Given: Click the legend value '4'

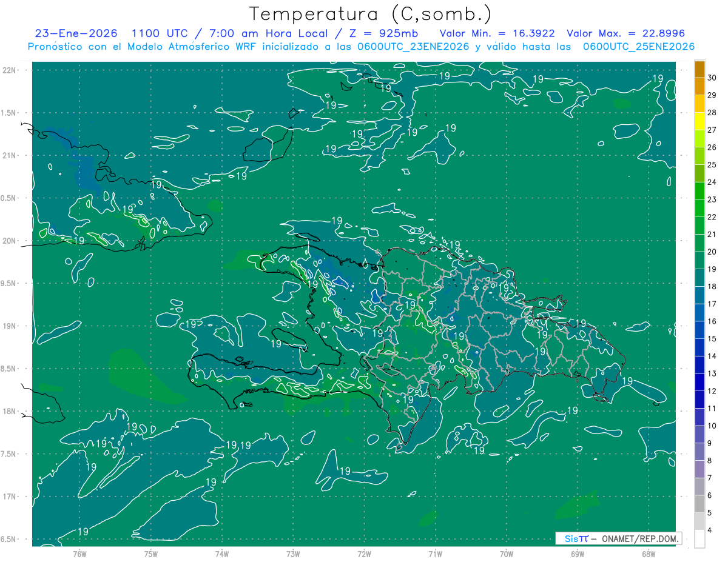Looking at the screenshot, I should 710,530.
